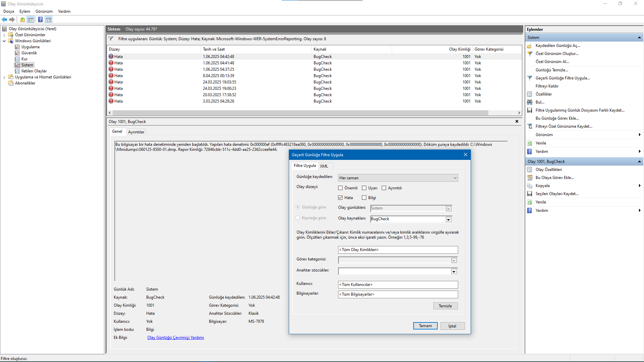644x362 pixels.
Task: Click the Bu Olaya Görev Ekle icon
Action: [x=530, y=178]
